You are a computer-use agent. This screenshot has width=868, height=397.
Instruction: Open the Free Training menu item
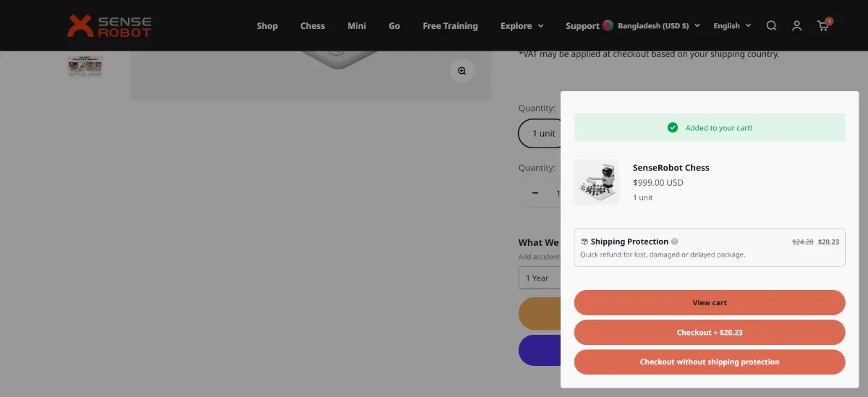(450, 26)
